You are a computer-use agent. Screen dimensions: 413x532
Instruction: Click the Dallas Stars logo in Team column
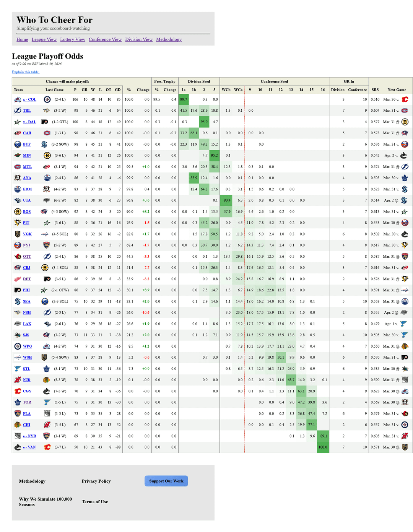click(18, 122)
